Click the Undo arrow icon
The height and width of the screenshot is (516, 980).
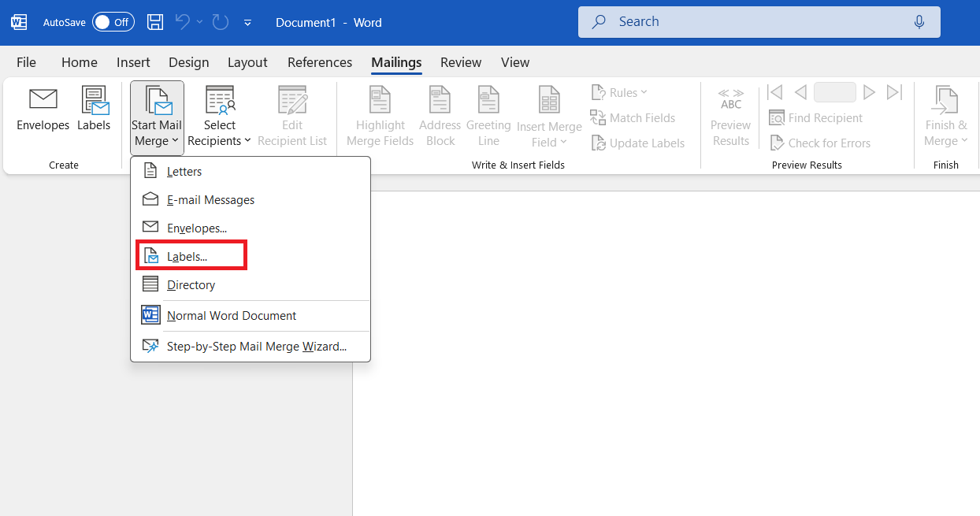(183, 22)
